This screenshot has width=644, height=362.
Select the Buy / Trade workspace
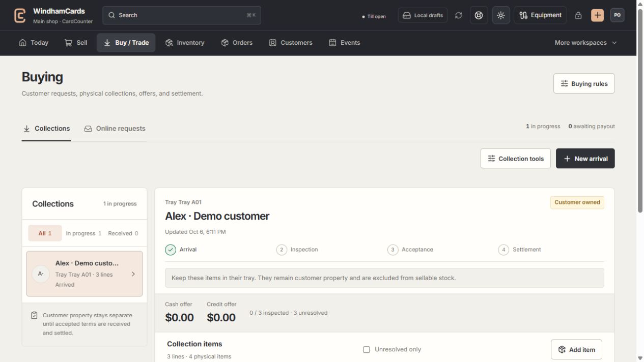(x=126, y=43)
